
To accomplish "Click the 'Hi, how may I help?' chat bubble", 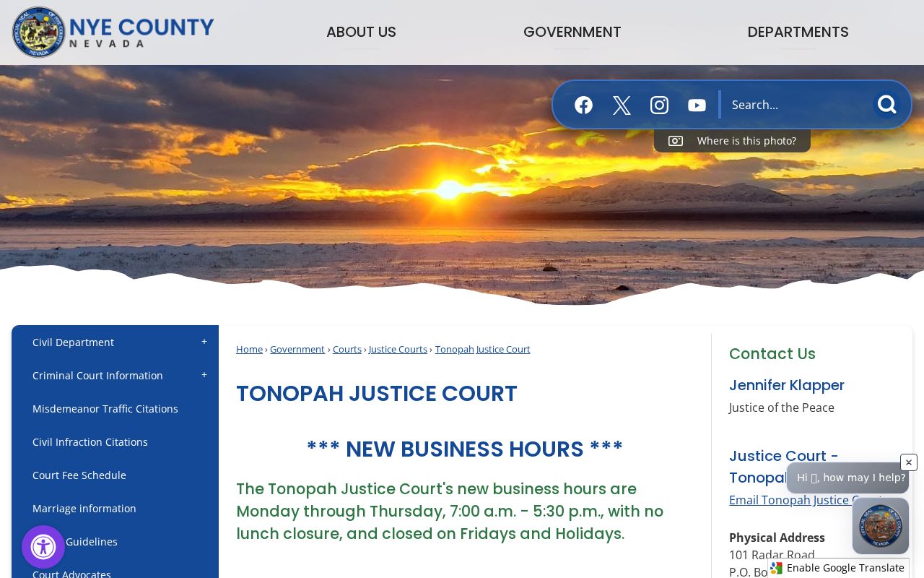I will coord(848,478).
